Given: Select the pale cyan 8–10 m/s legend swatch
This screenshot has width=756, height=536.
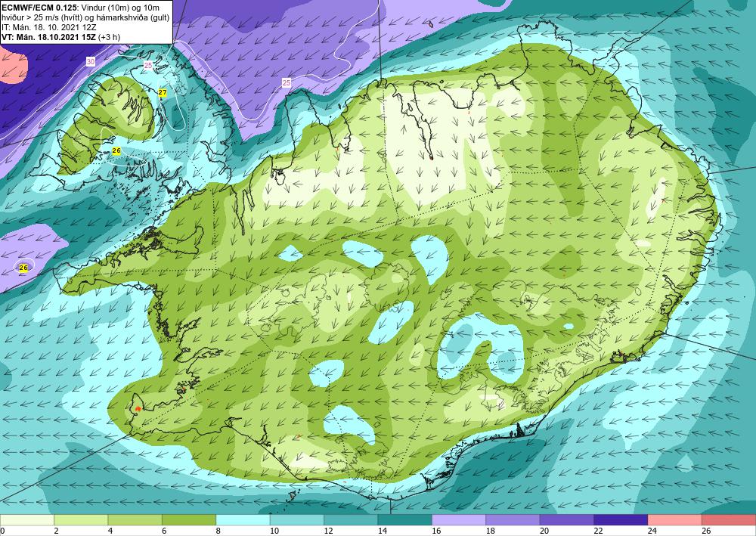Looking at the screenshot, I should tap(243, 519).
